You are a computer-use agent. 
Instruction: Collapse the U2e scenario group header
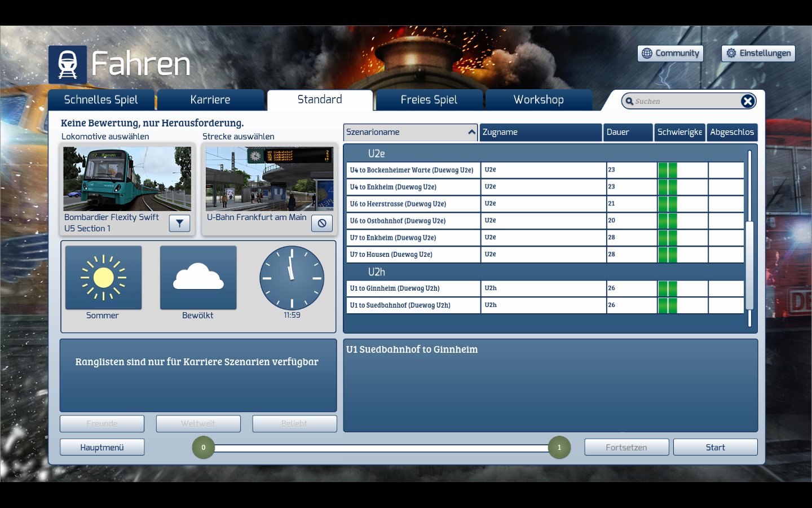(376, 154)
